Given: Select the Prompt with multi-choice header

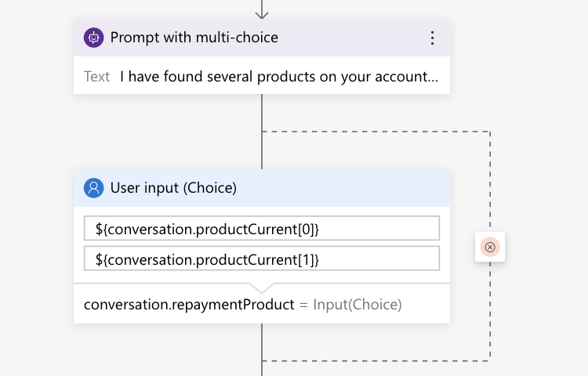Looking at the screenshot, I should click(262, 38).
